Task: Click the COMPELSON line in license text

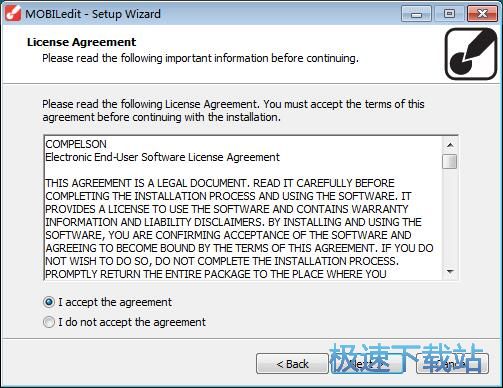Action: point(76,144)
